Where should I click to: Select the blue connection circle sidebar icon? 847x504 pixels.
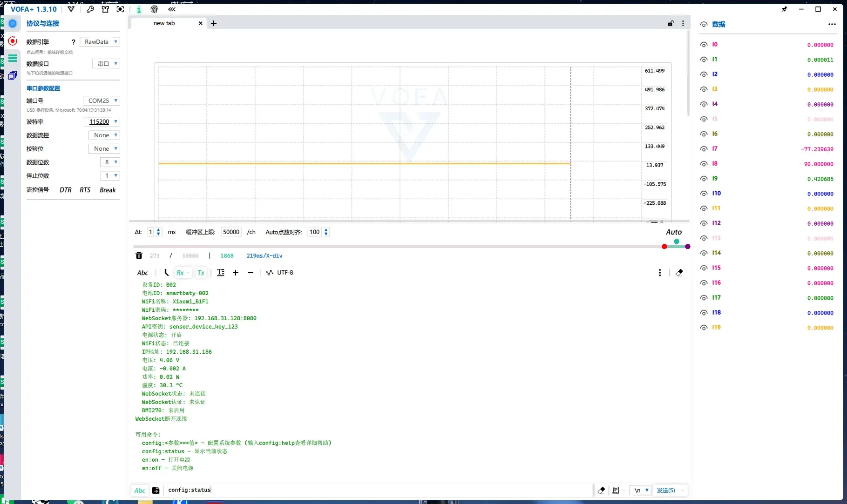pyautogui.click(x=13, y=23)
